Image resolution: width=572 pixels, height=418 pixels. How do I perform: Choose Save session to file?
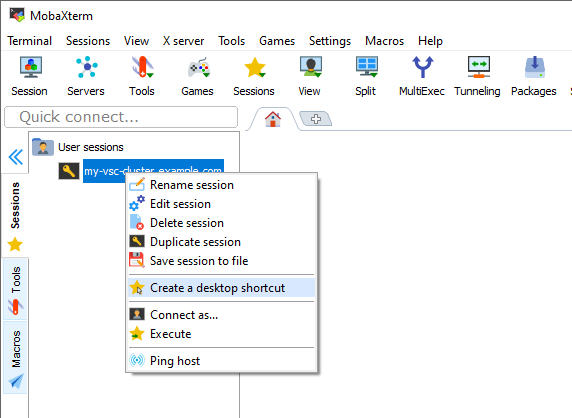(221, 261)
